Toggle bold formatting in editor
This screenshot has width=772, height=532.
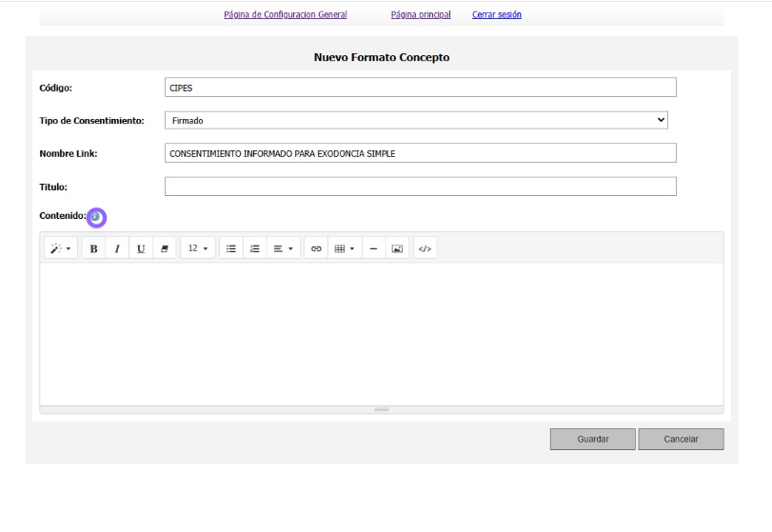tap(93, 248)
